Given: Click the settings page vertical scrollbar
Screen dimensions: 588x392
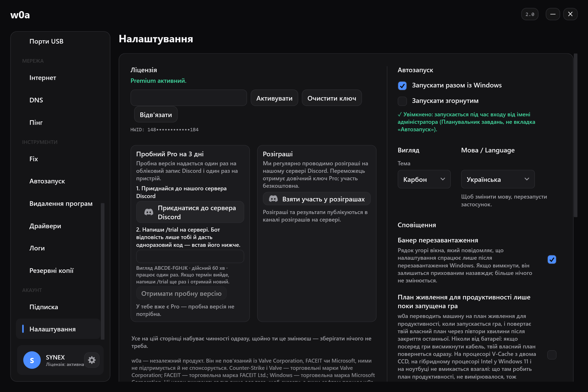Looking at the screenshot, I should (575, 135).
